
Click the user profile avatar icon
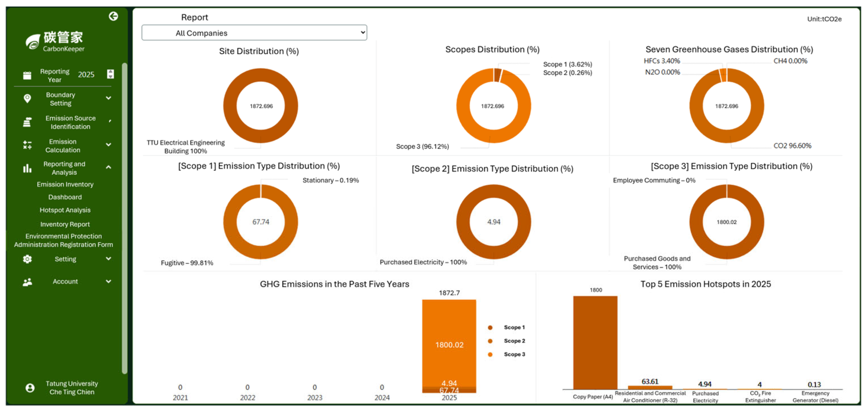30,388
